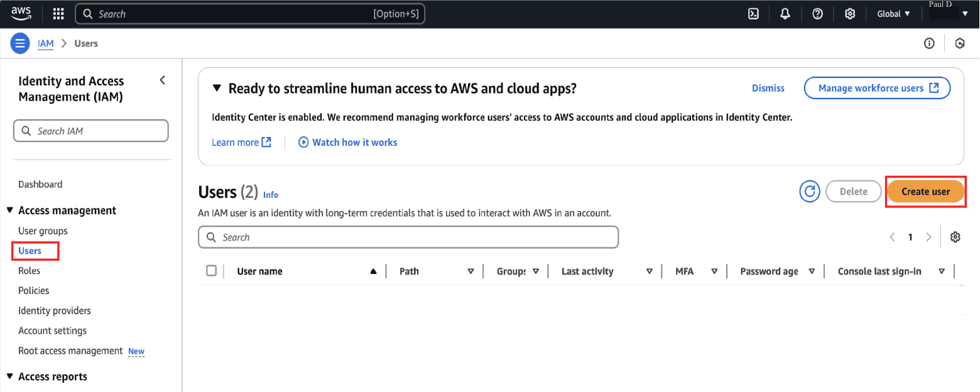Click Manage workforce users button
This screenshot has width=980, height=392.
pyautogui.click(x=878, y=88)
